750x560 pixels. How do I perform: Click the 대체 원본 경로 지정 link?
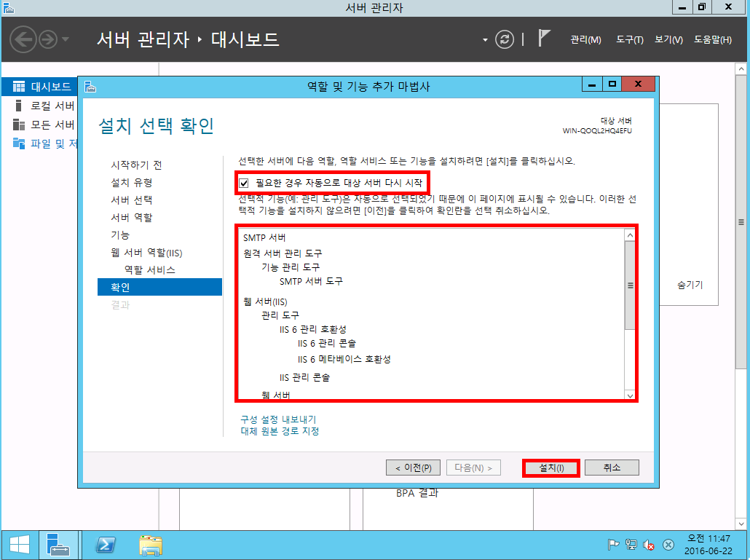(x=280, y=431)
